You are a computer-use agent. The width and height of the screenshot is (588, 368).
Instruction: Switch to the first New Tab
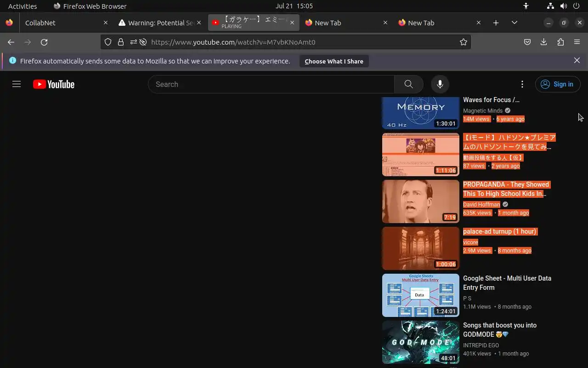tap(346, 23)
